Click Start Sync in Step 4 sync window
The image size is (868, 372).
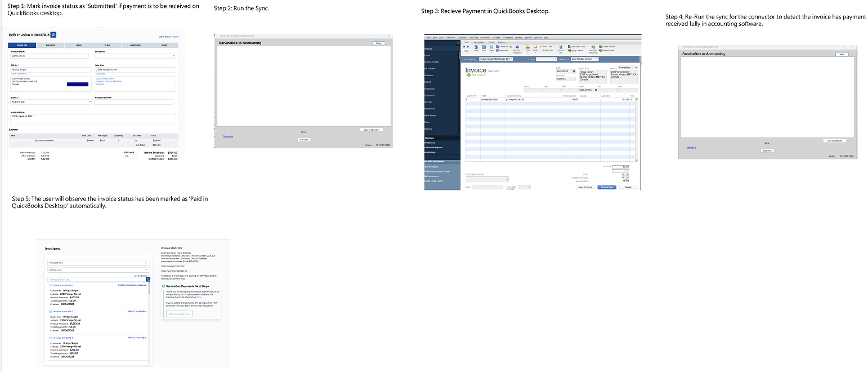(x=767, y=150)
